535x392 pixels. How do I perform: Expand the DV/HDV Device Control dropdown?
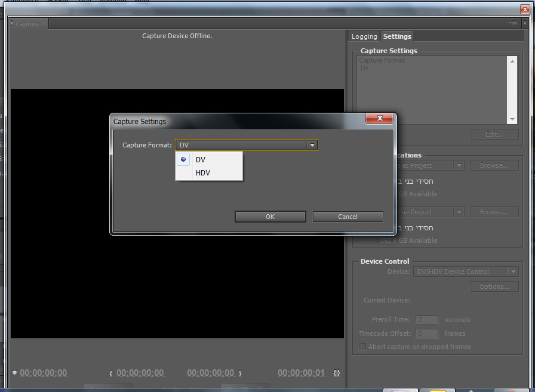click(x=513, y=271)
